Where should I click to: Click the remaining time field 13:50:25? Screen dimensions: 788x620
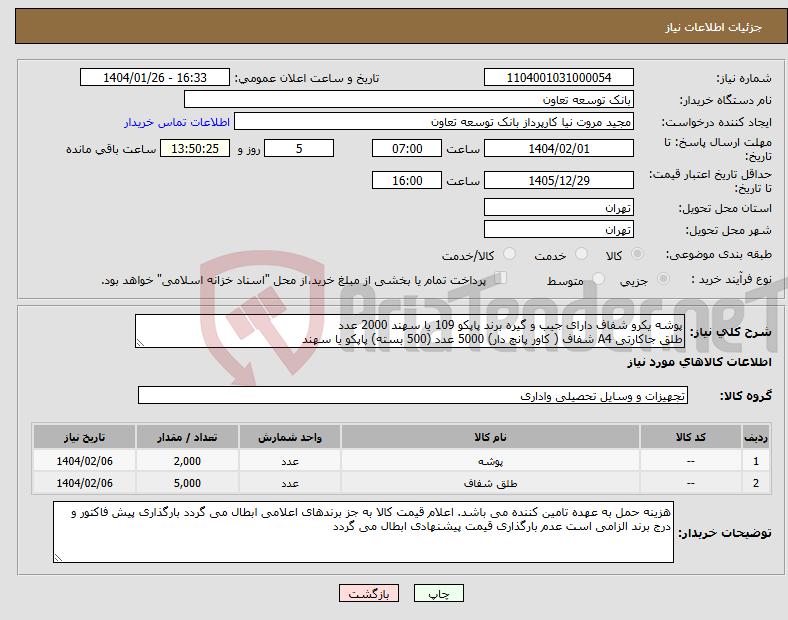click(x=195, y=148)
